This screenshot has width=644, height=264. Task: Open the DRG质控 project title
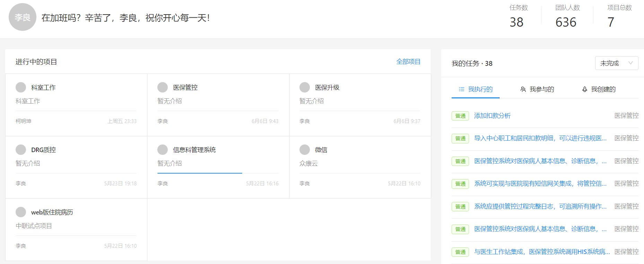click(x=43, y=150)
